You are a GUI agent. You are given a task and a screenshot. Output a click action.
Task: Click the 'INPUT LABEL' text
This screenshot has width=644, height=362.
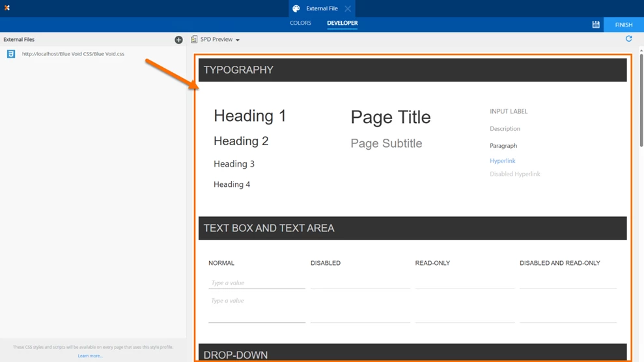[x=509, y=111]
